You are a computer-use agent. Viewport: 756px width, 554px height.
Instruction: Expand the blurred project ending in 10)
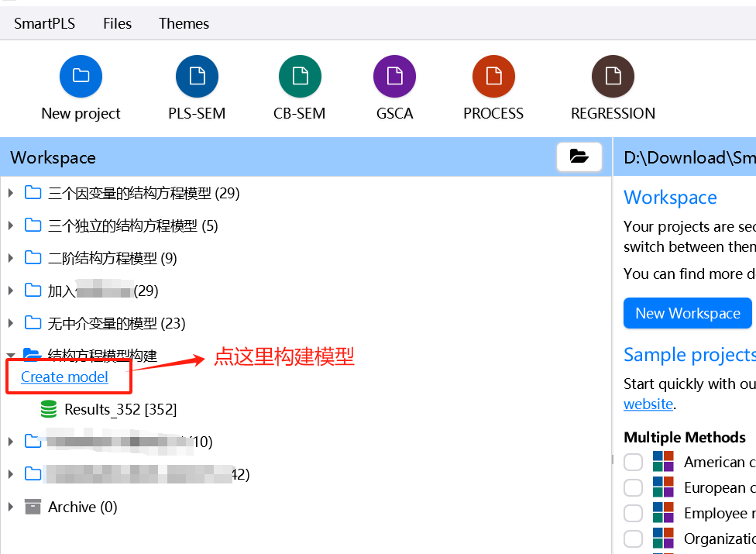(11, 441)
